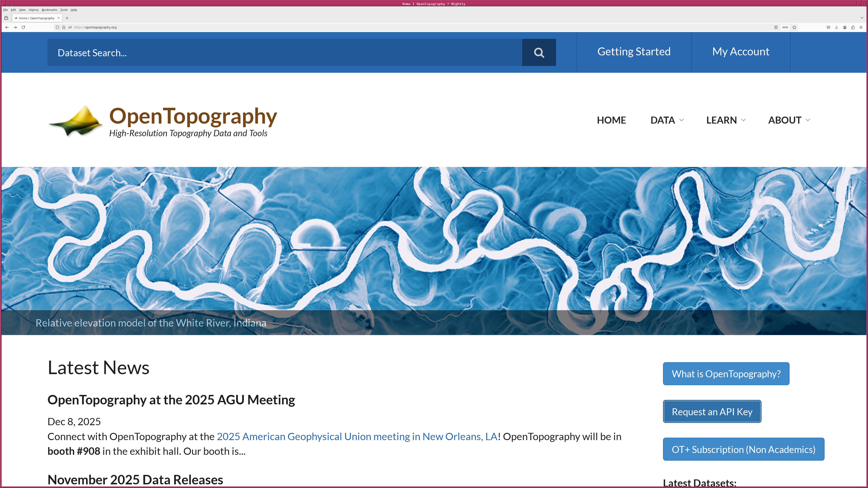Open Firefox View left of the tab
The width and height of the screenshot is (868, 488).
pos(6,18)
